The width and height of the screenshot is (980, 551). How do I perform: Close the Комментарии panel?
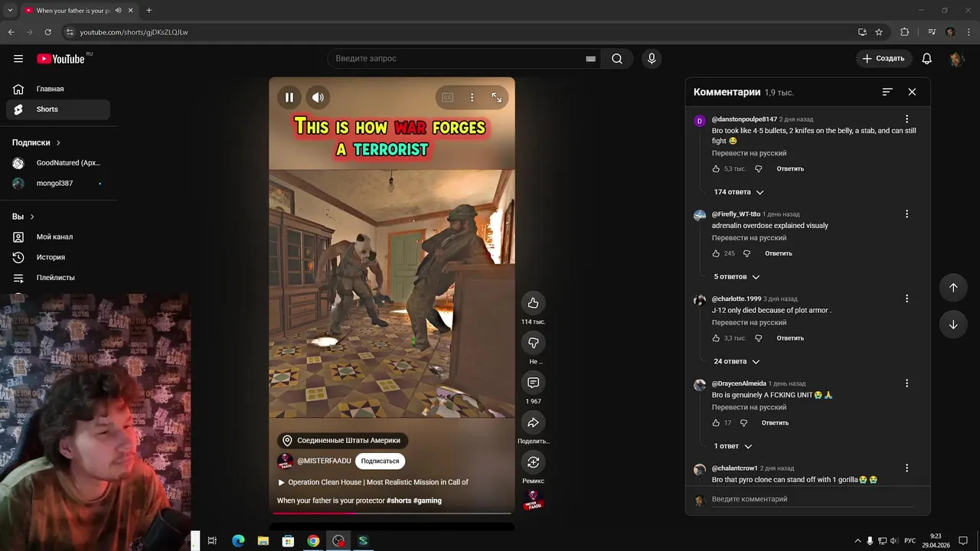(912, 92)
